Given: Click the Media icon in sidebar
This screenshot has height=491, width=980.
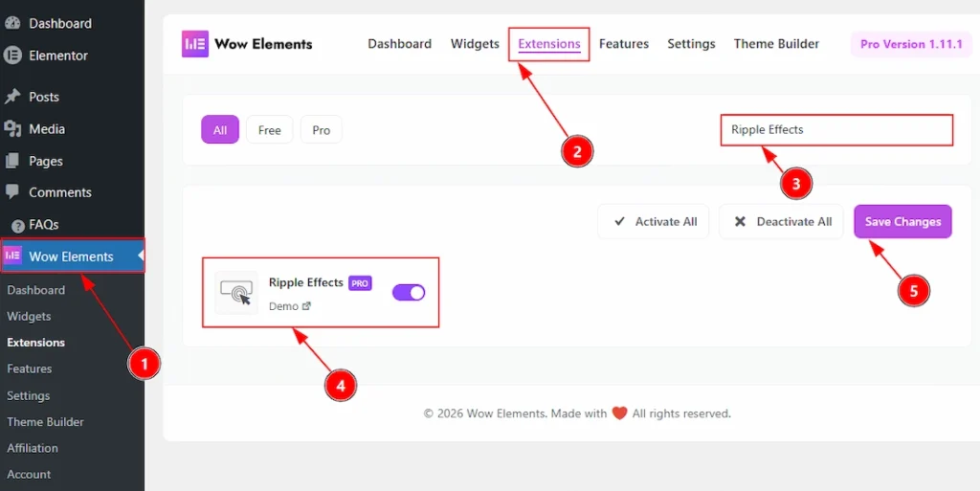Looking at the screenshot, I should (x=12, y=128).
